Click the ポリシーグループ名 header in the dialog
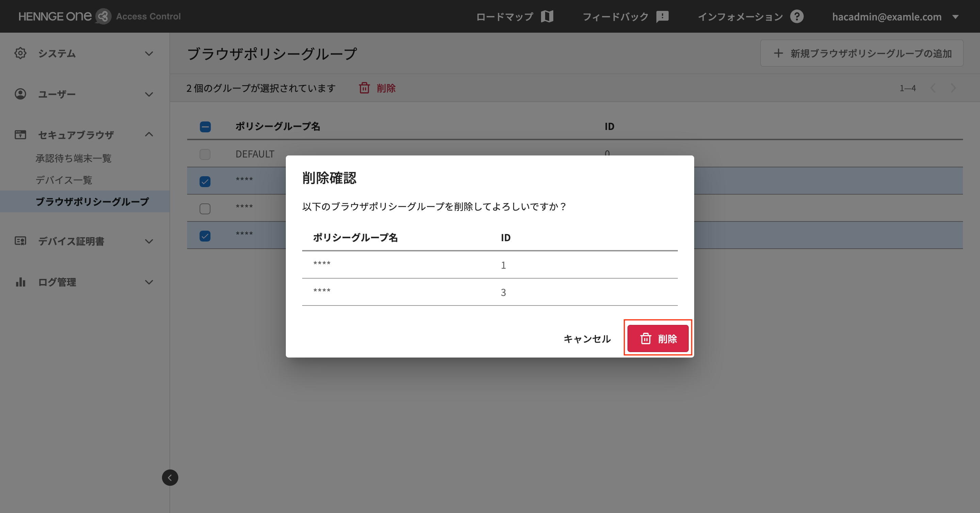The image size is (980, 513). [x=355, y=238]
